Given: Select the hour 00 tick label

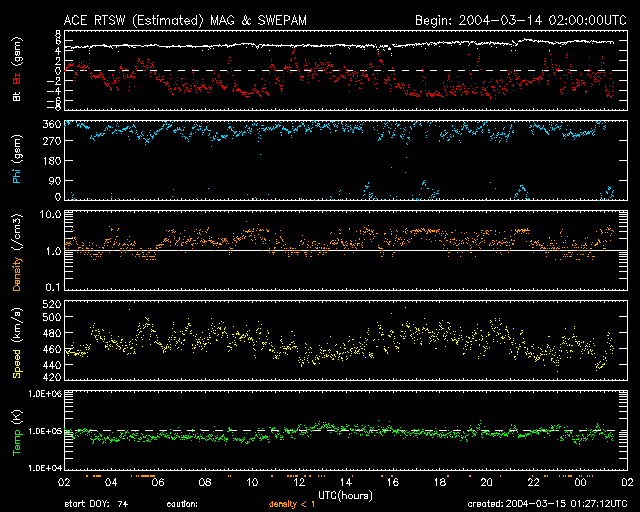Looking at the screenshot, I should pyautogui.click(x=579, y=482).
